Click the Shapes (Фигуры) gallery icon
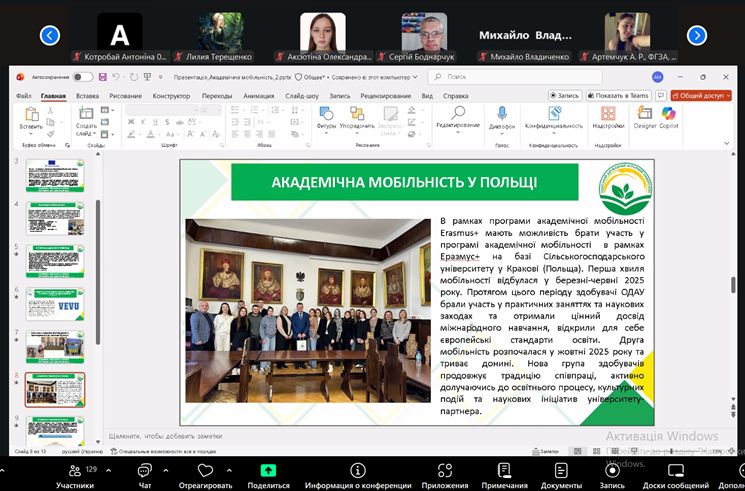 point(326,114)
